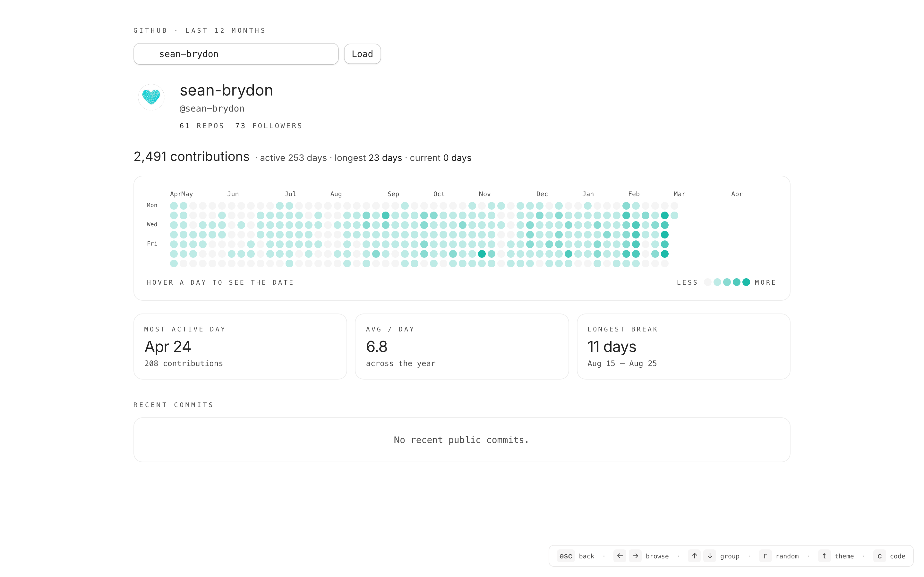Viewport: 924px width, 577px height.
Task: Toggle theme with the t key hint
Action: click(824, 556)
